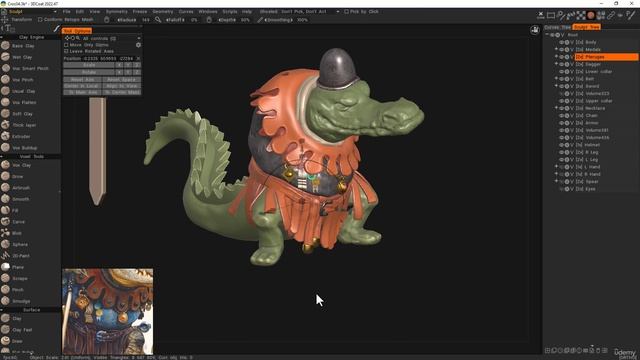The height and width of the screenshot is (360, 640).
Task: Toggle visibility of the Chain layer
Action: coord(562,116)
